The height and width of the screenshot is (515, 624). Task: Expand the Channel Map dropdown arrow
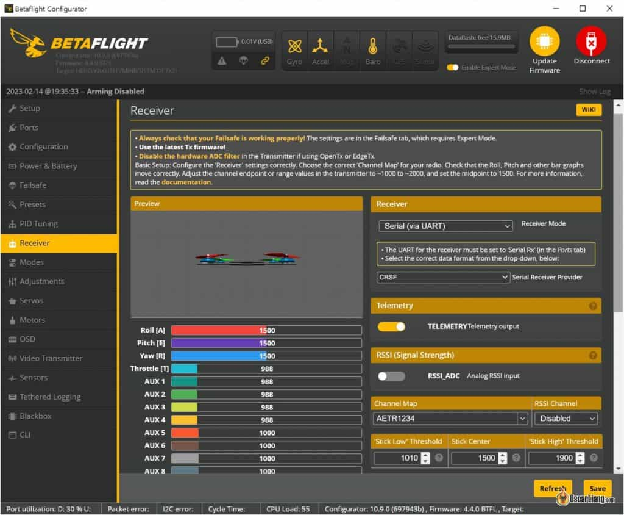(522, 418)
